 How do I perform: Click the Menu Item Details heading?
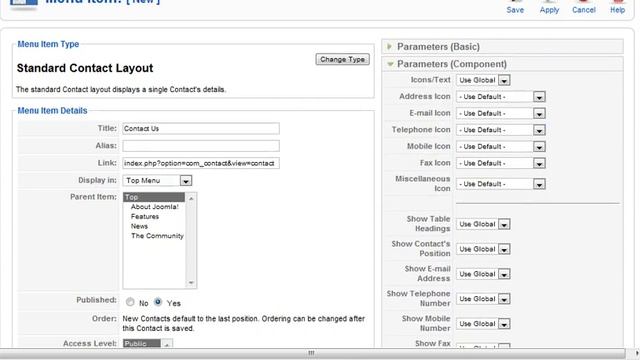point(52,111)
